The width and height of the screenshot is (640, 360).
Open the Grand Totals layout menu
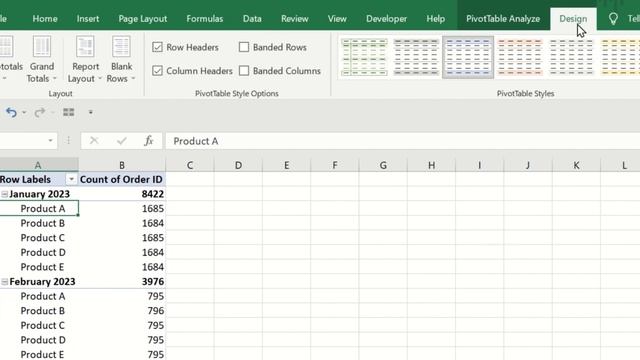(42, 59)
